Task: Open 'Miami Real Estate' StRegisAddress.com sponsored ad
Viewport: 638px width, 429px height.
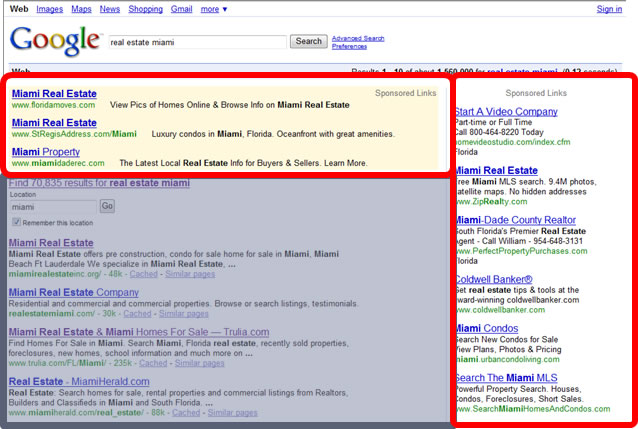Action: point(54,123)
